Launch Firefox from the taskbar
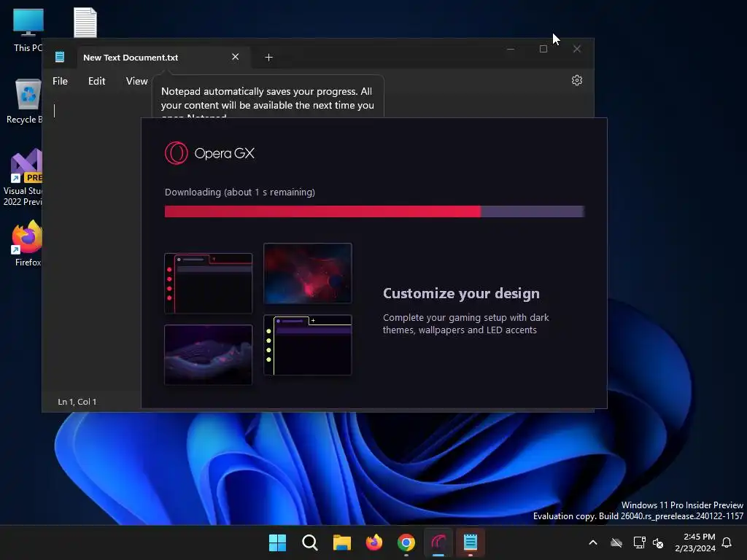The image size is (747, 560). coord(374,542)
